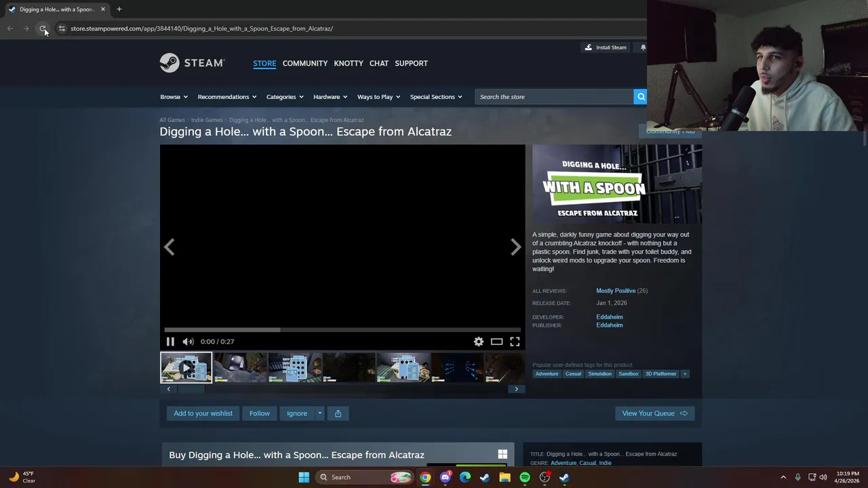Open a new browser tab
The image size is (868, 488).
click(x=119, y=9)
